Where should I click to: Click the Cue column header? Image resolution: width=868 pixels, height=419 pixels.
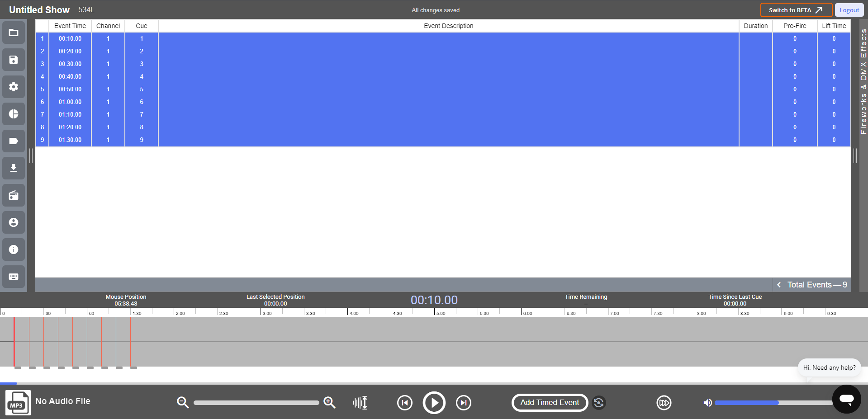coord(142,26)
